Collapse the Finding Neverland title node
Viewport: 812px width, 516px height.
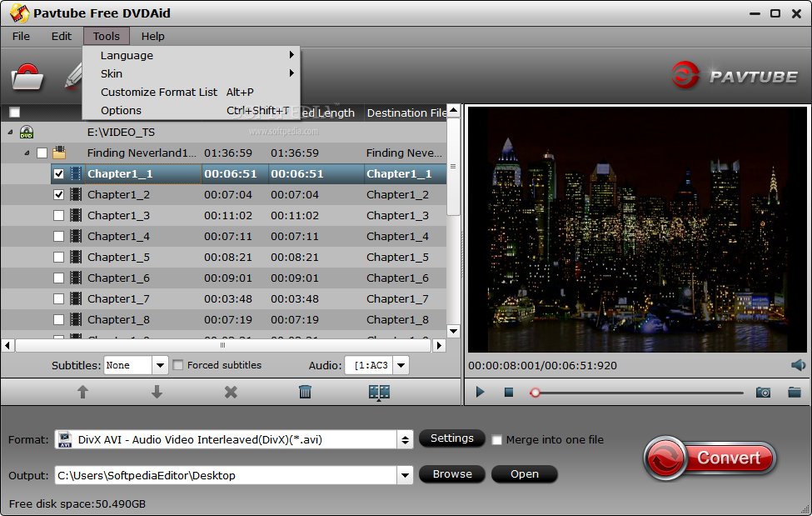coord(27,153)
